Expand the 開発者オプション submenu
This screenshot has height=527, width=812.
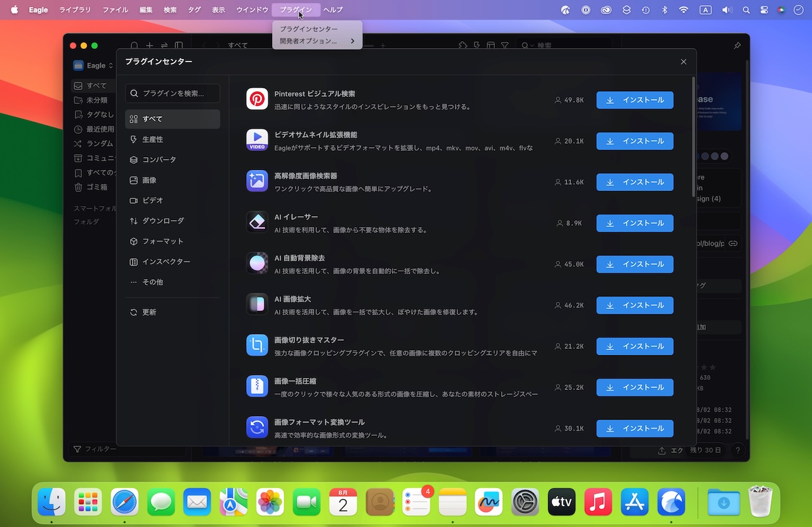317,41
